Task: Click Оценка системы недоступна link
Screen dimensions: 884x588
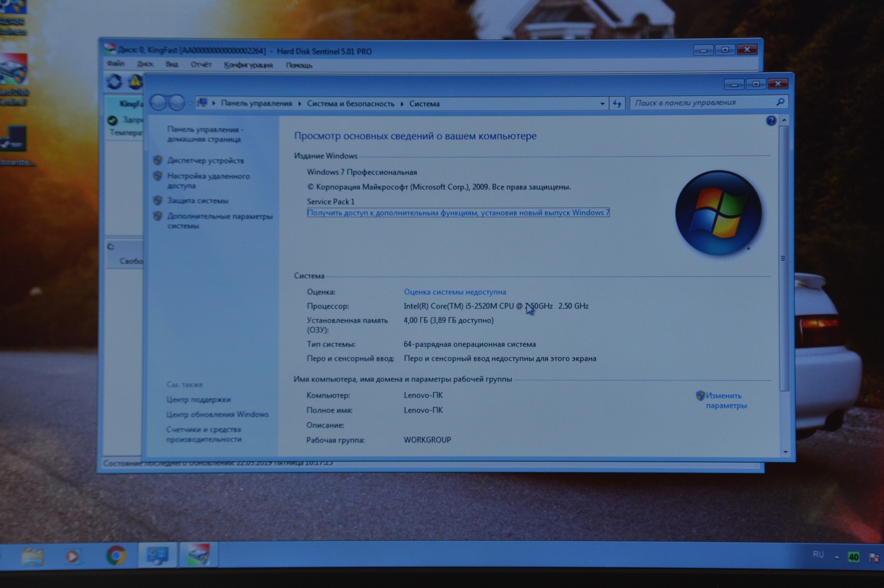Action: pos(455,292)
